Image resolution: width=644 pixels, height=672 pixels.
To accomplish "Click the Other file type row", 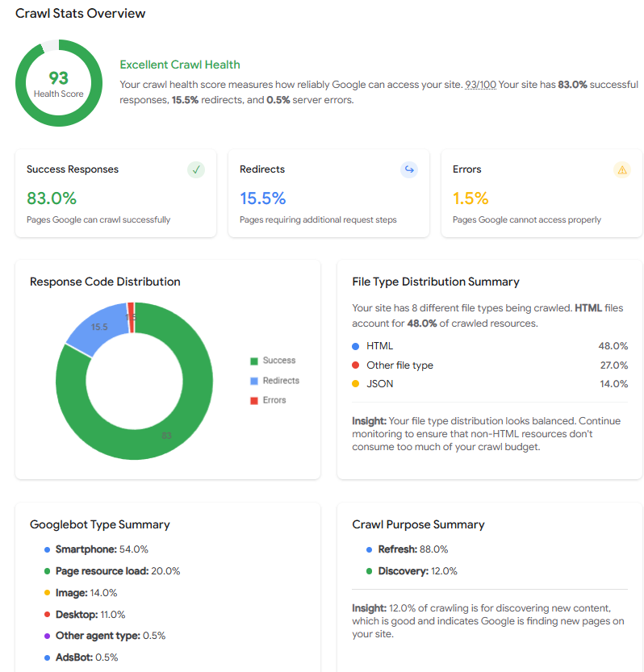I will pos(490,365).
